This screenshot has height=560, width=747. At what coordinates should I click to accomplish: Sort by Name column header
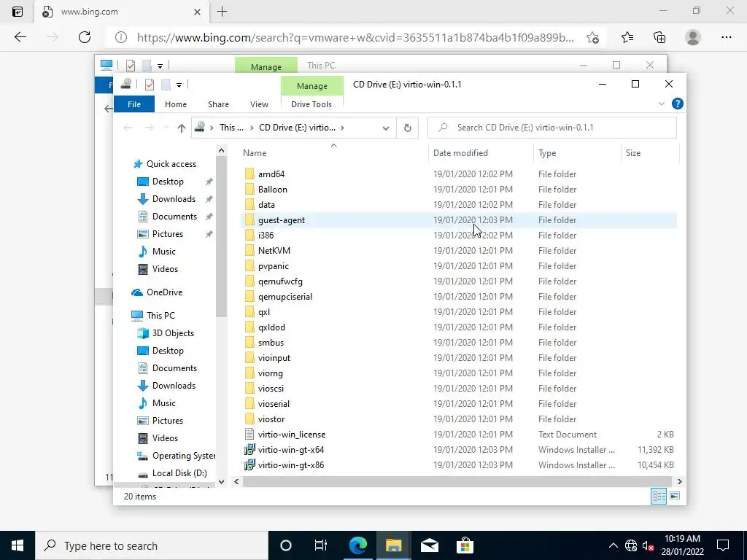pos(333,153)
